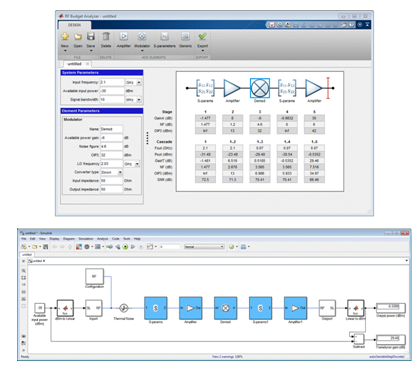This screenshot has height=366, width=419.
Task: Open the Converter type Down dropdown
Action: pos(112,172)
